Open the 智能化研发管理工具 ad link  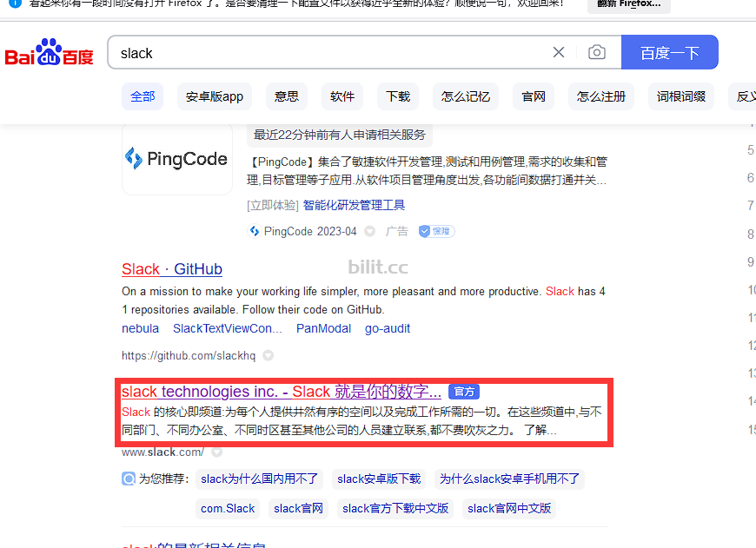click(354, 205)
